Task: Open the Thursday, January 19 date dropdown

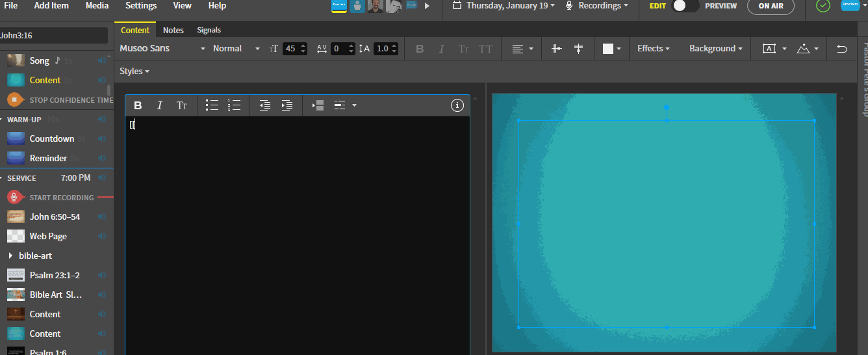Action: (504, 6)
